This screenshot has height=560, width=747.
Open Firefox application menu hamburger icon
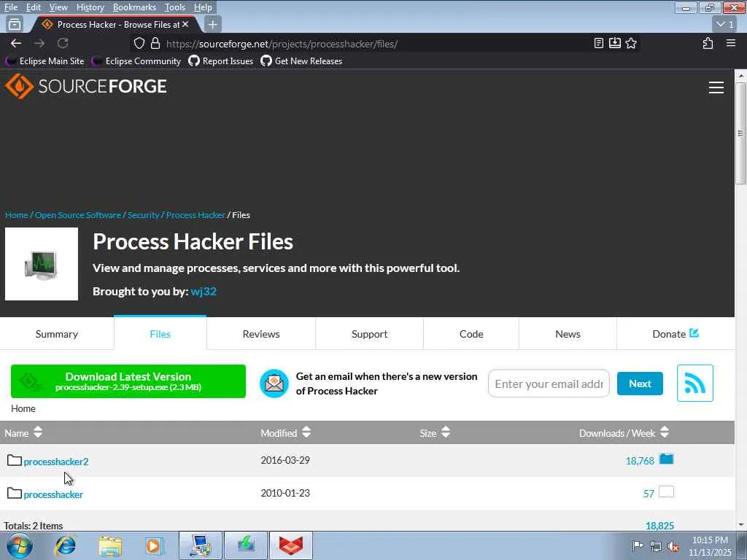pyautogui.click(x=731, y=43)
